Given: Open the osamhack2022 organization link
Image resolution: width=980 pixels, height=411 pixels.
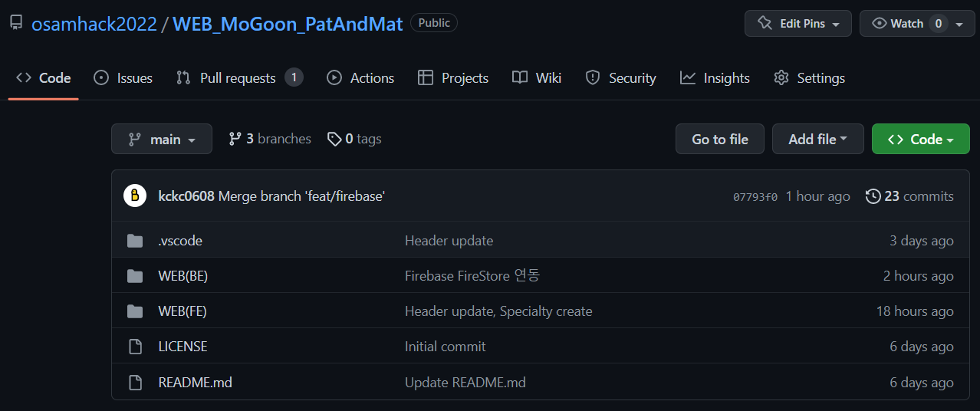Looking at the screenshot, I should point(94,24).
